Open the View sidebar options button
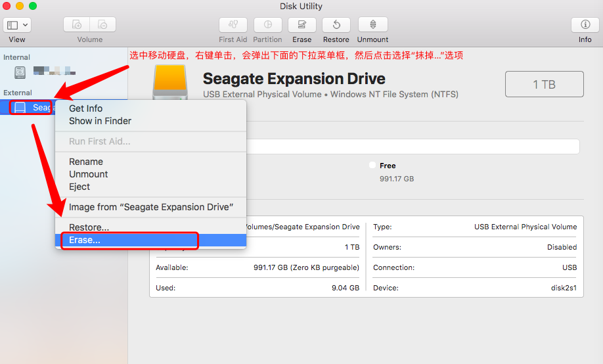Viewport: 603px width, 364px height. 17,25
